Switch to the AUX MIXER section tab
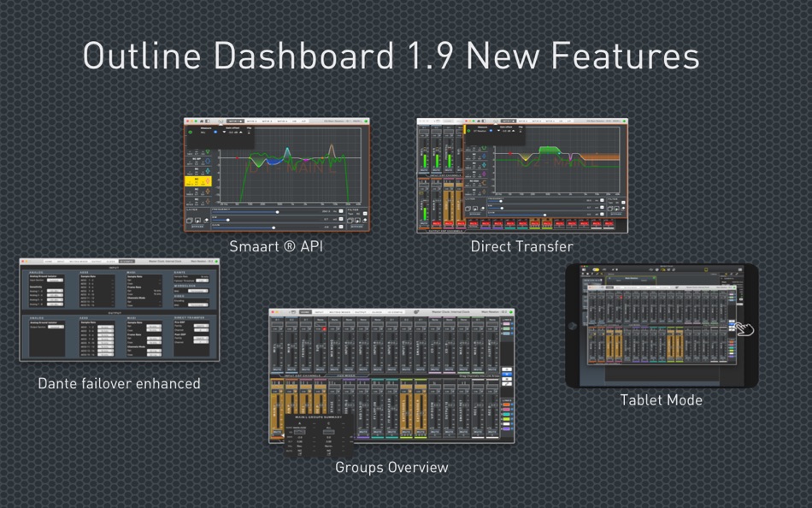 [346, 375]
